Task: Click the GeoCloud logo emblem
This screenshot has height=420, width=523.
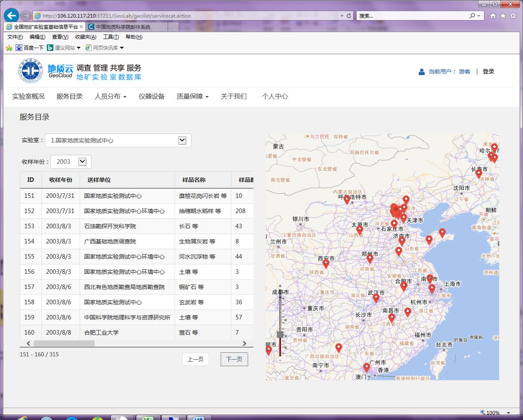Action: coord(31,71)
